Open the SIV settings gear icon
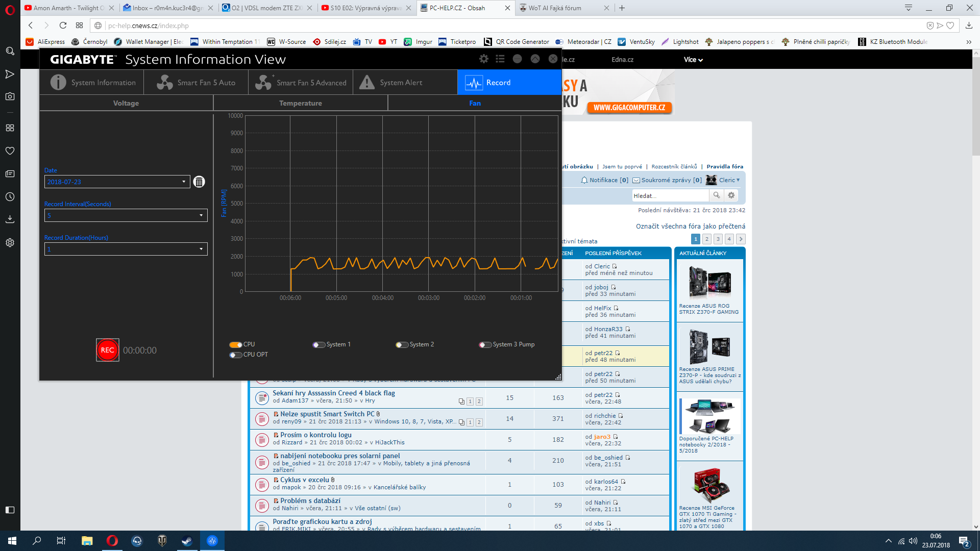The width and height of the screenshot is (980, 551). [x=483, y=59]
